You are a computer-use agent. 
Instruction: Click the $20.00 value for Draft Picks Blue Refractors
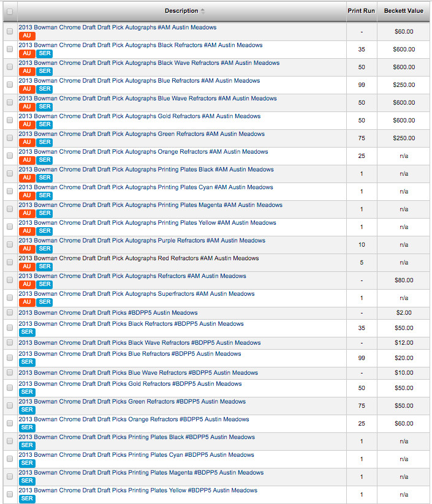coord(404,358)
